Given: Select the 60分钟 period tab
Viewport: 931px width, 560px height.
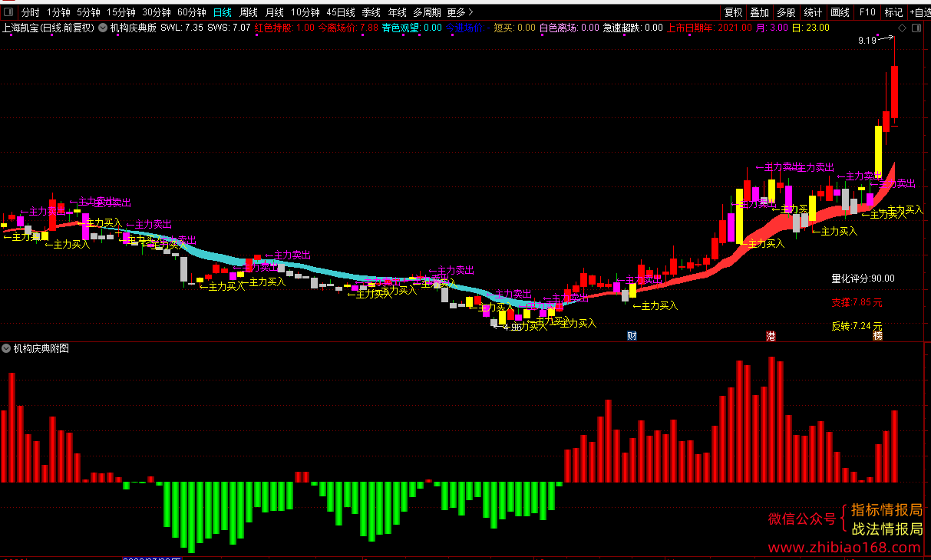Looking at the screenshot, I should [x=192, y=12].
